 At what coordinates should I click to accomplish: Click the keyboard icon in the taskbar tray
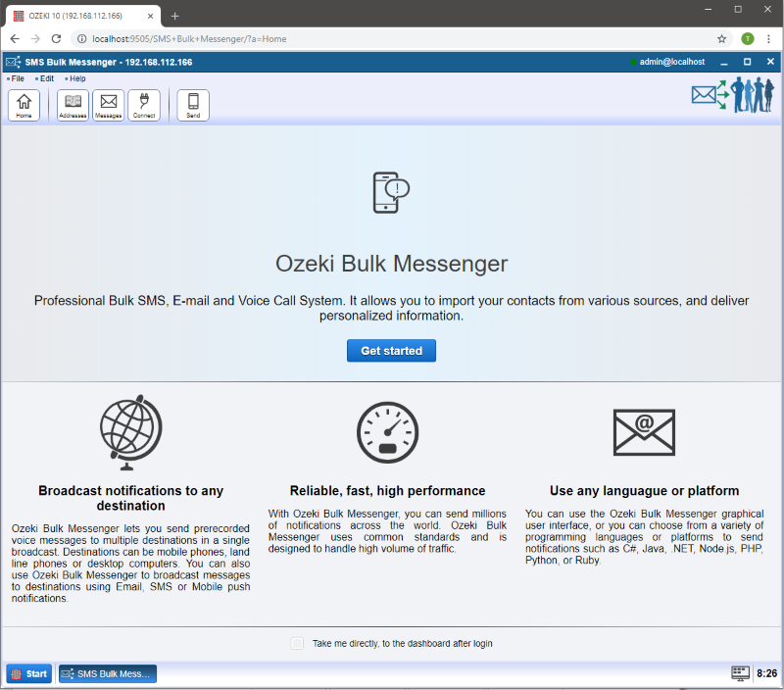coord(741,673)
